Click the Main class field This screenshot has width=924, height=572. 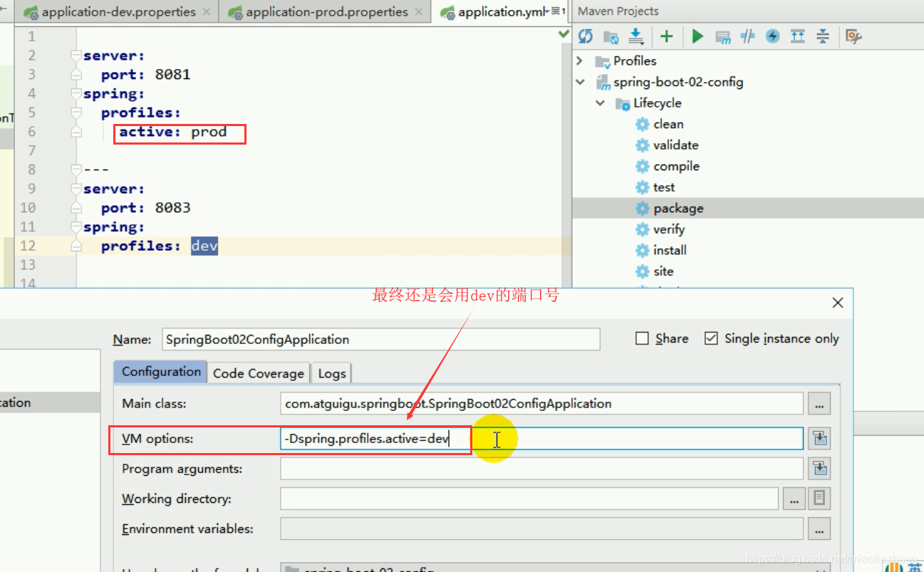pyautogui.click(x=541, y=403)
